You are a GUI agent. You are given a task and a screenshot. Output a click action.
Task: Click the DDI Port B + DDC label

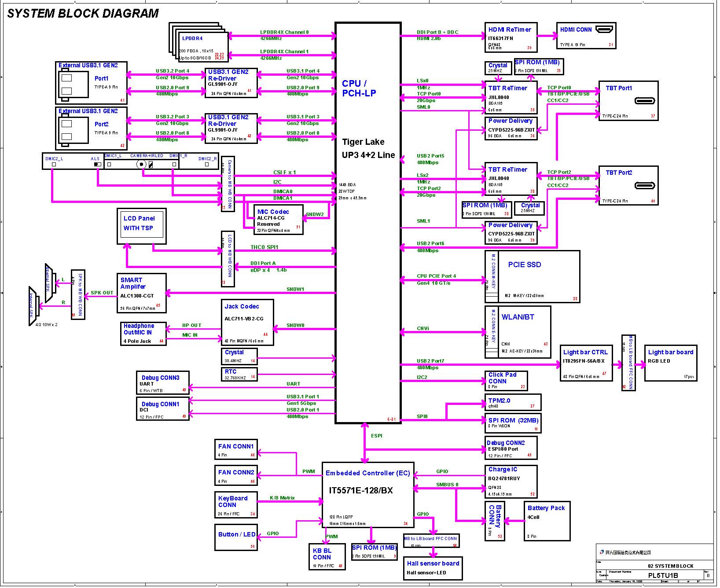pyautogui.click(x=437, y=32)
